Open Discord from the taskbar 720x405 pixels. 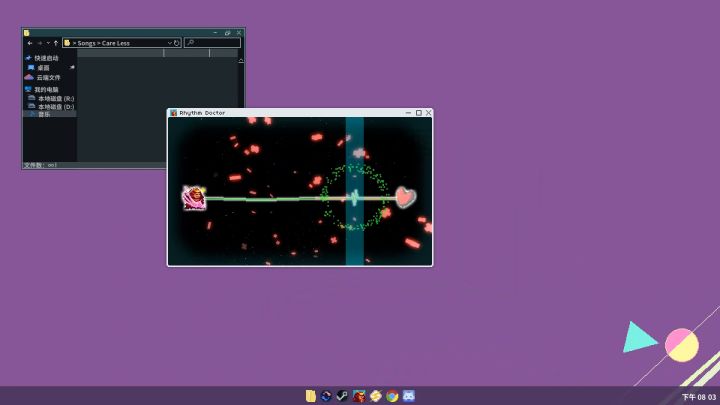[x=409, y=396]
